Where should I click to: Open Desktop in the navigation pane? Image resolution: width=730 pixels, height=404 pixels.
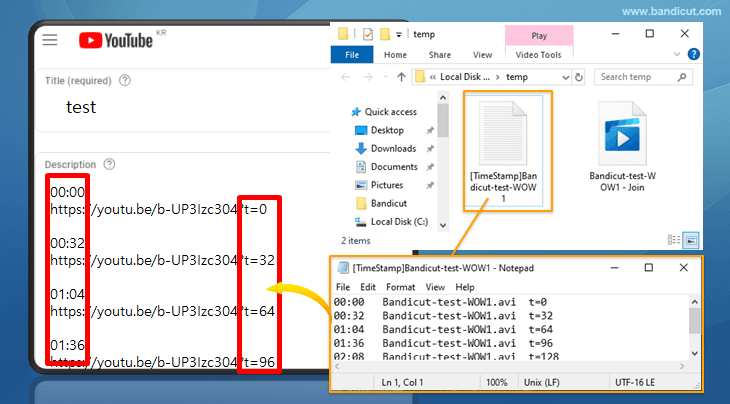[379, 130]
